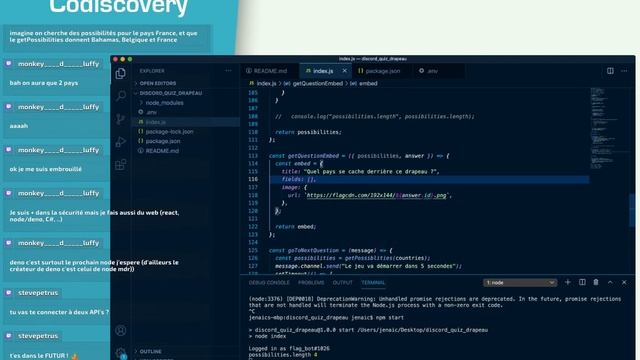This screenshot has width=640, height=360.
Task: Click the 'bah on aura que 2 pays' message
Action: click(44, 83)
